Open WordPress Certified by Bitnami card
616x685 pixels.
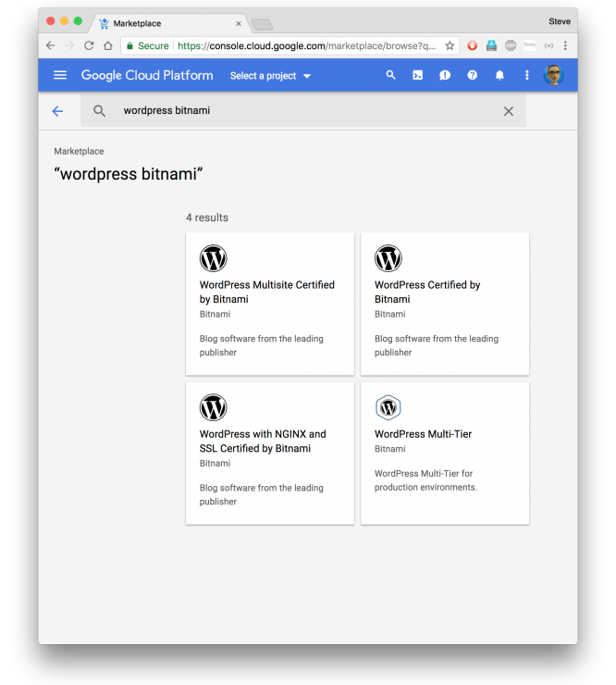tap(444, 304)
